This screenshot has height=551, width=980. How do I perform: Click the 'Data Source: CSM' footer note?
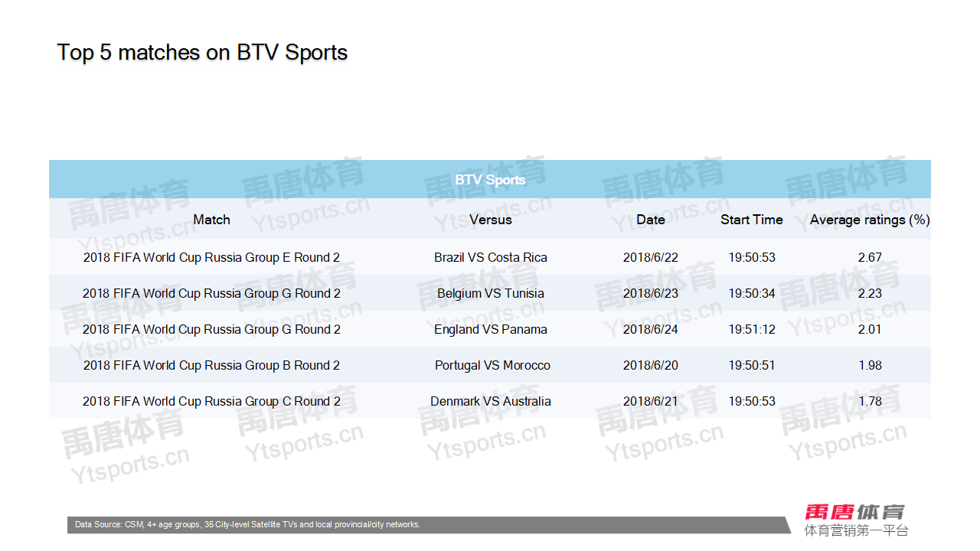[x=247, y=525]
